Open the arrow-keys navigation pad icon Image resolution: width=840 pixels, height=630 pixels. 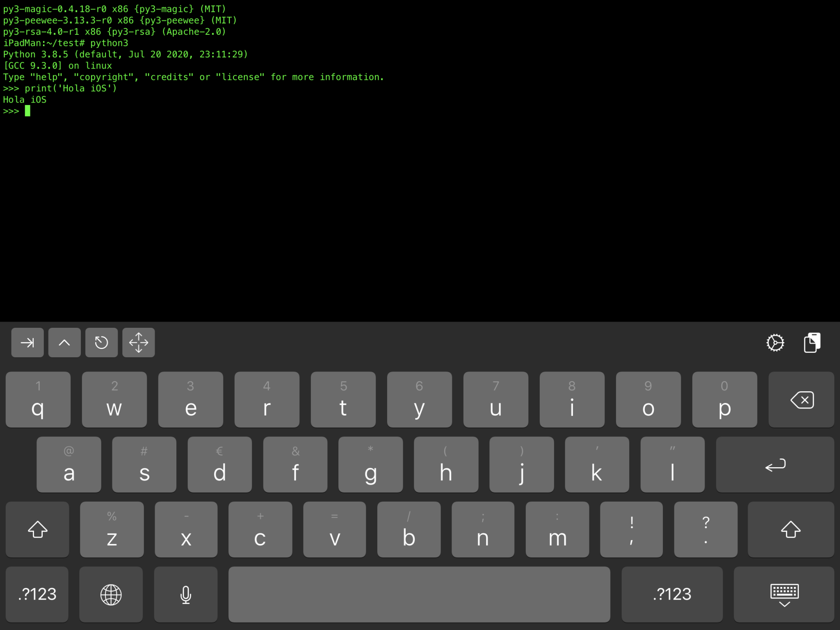click(x=138, y=342)
